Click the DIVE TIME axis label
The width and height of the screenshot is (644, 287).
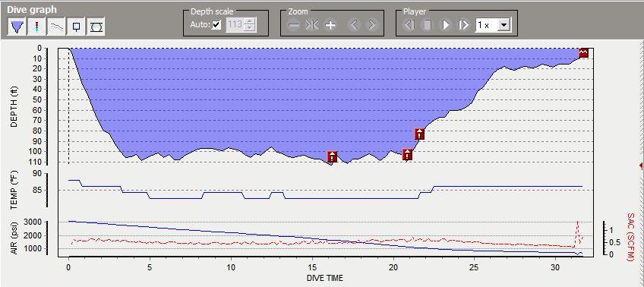coord(324,278)
